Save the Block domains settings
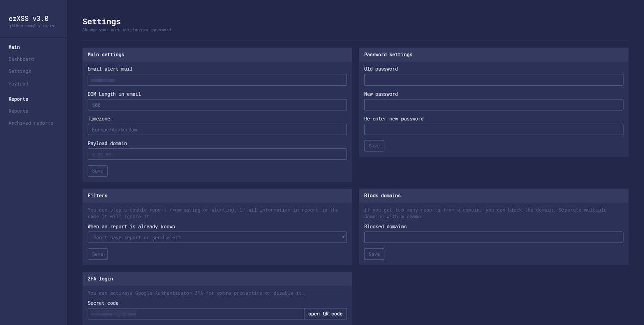644x325 pixels. coord(374,254)
